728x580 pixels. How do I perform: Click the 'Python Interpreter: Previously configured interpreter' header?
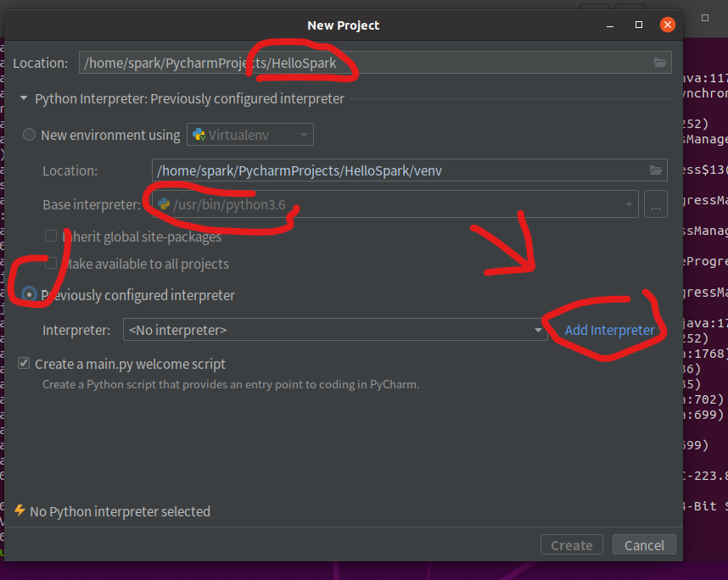[x=189, y=98]
